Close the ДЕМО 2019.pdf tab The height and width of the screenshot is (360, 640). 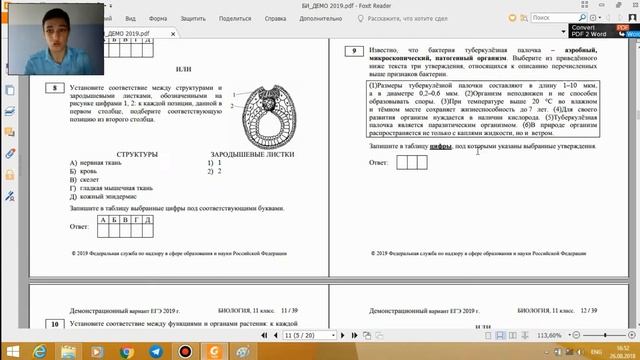click(173, 34)
